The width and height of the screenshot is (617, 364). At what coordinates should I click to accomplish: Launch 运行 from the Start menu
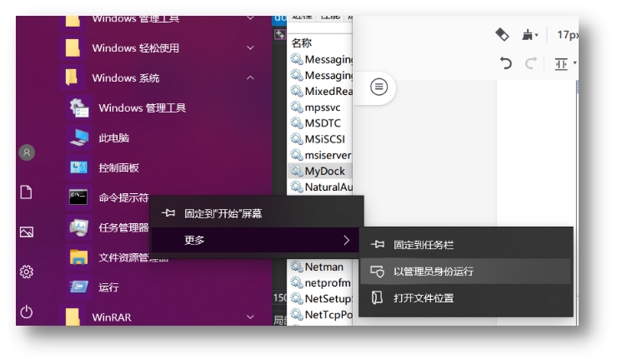(x=108, y=287)
